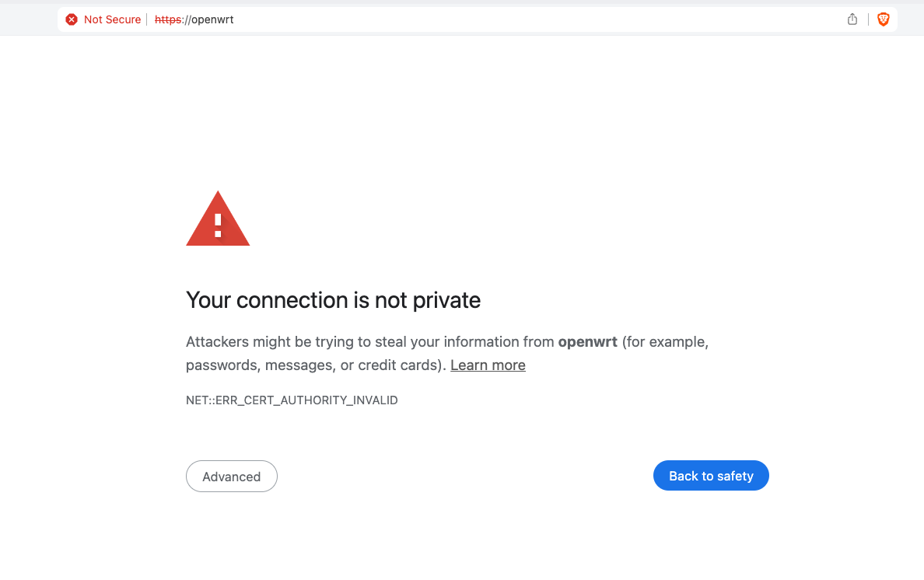The height and width of the screenshot is (580, 924).
Task: Click the "passwords, messages, or credit cards" text
Action: click(x=313, y=365)
